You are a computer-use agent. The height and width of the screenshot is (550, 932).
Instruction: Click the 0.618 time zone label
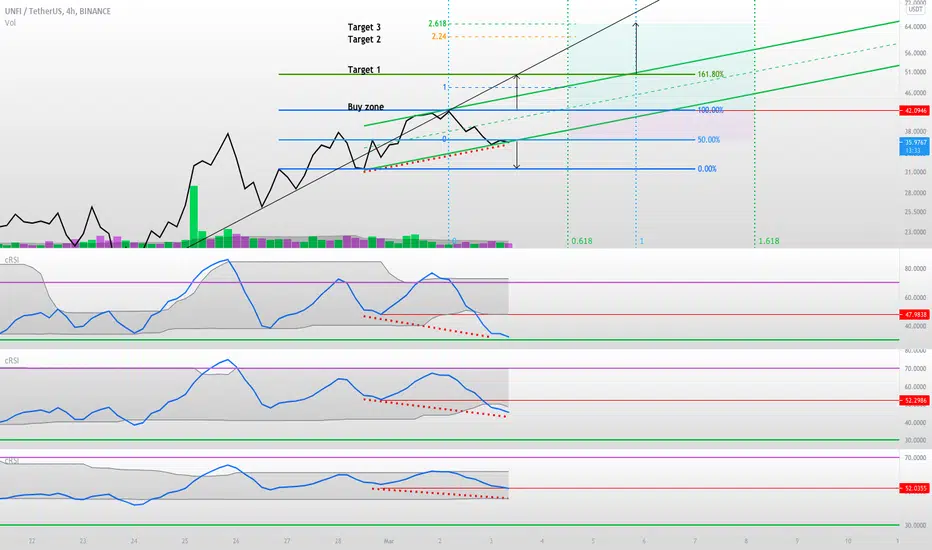click(581, 241)
